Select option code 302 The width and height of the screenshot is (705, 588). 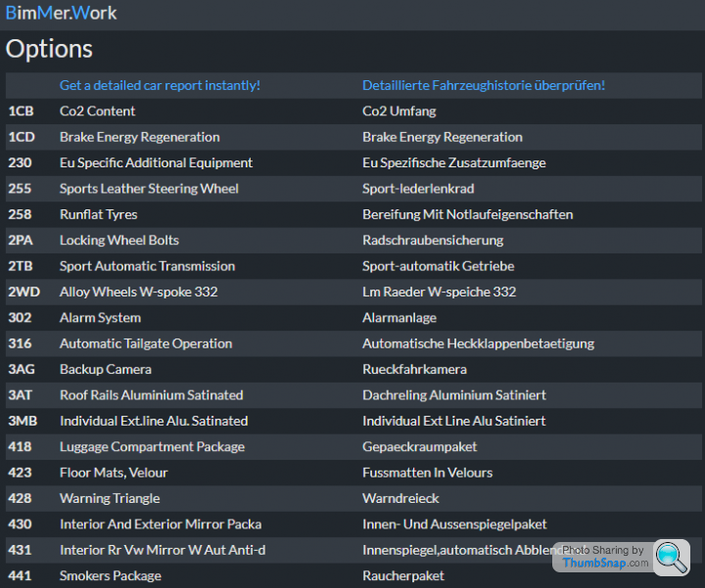(20, 318)
